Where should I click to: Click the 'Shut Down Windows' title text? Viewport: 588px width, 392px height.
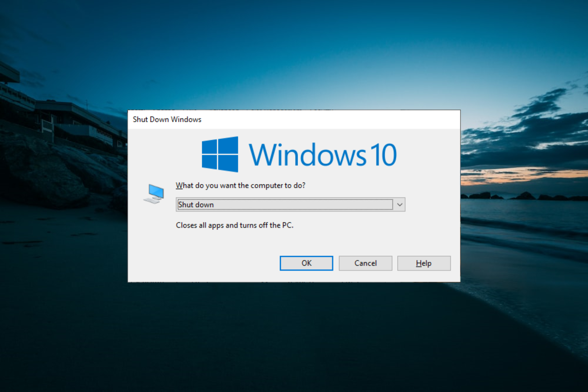pos(167,119)
